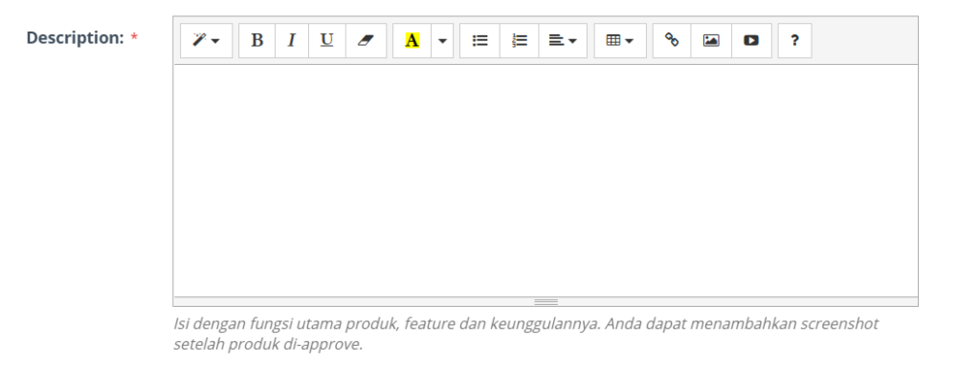Apply the yellow highlight text color

[412, 40]
